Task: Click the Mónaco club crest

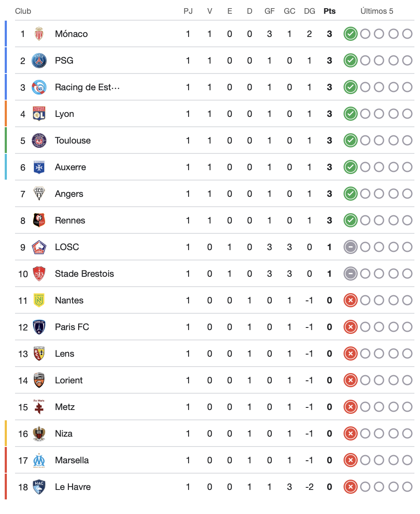Action: (39, 34)
